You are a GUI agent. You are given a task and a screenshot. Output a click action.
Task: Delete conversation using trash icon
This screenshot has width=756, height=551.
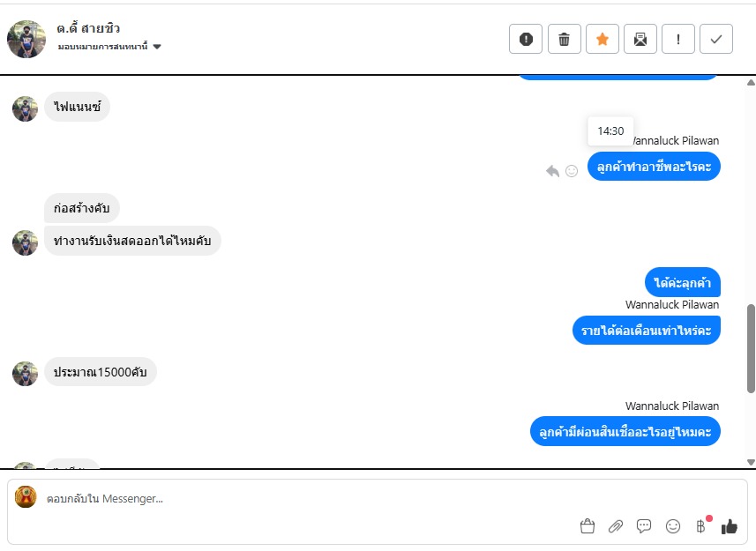[564, 39]
